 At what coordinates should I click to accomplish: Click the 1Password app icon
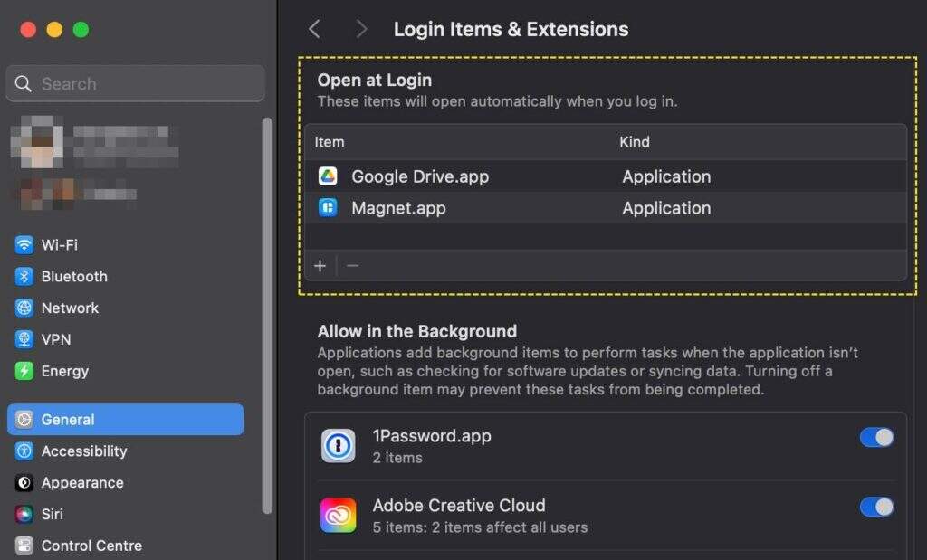click(339, 446)
